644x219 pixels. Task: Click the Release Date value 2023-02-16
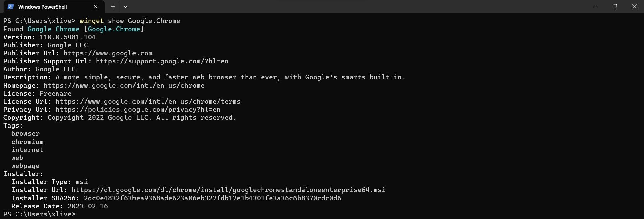88,206
